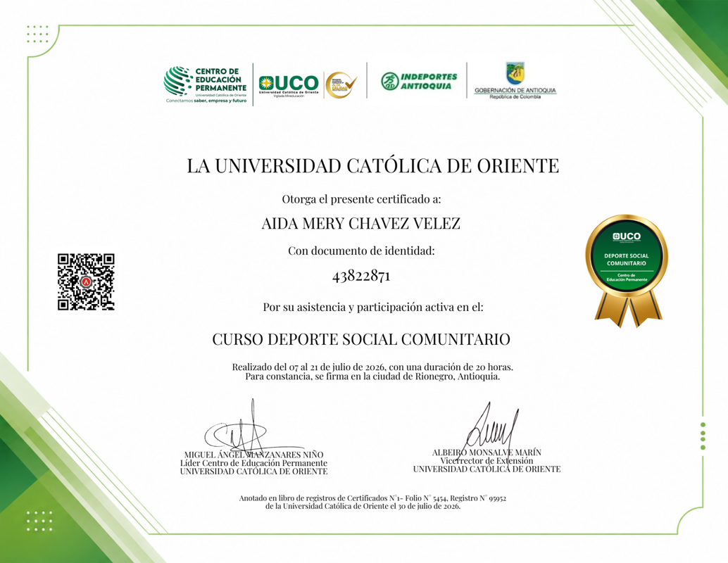Screen dimensions: 728x563
Task: Click the Líder Centro de Educación Permanente title
Action: coord(253,463)
